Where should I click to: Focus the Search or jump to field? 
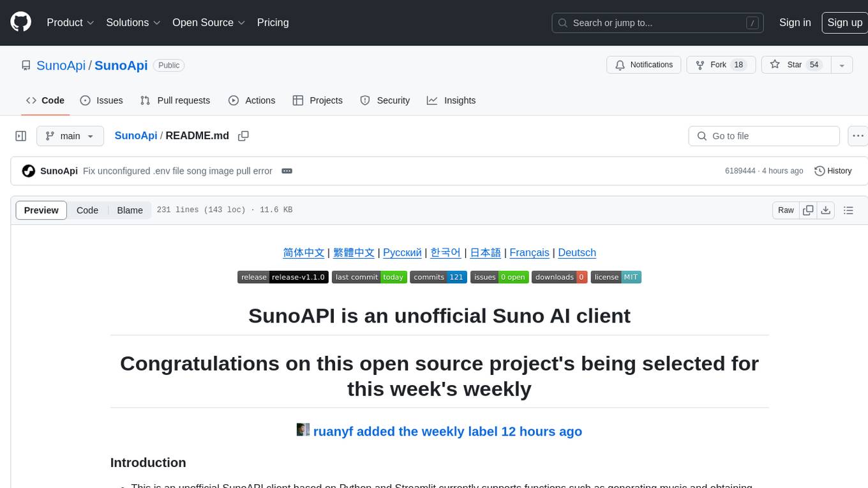[x=658, y=22]
